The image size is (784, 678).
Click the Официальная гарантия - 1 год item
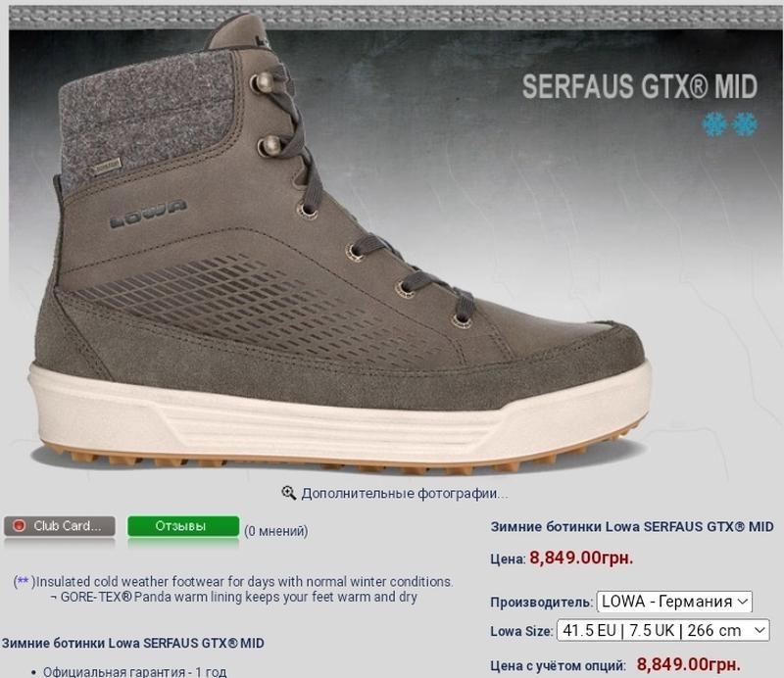(134, 671)
